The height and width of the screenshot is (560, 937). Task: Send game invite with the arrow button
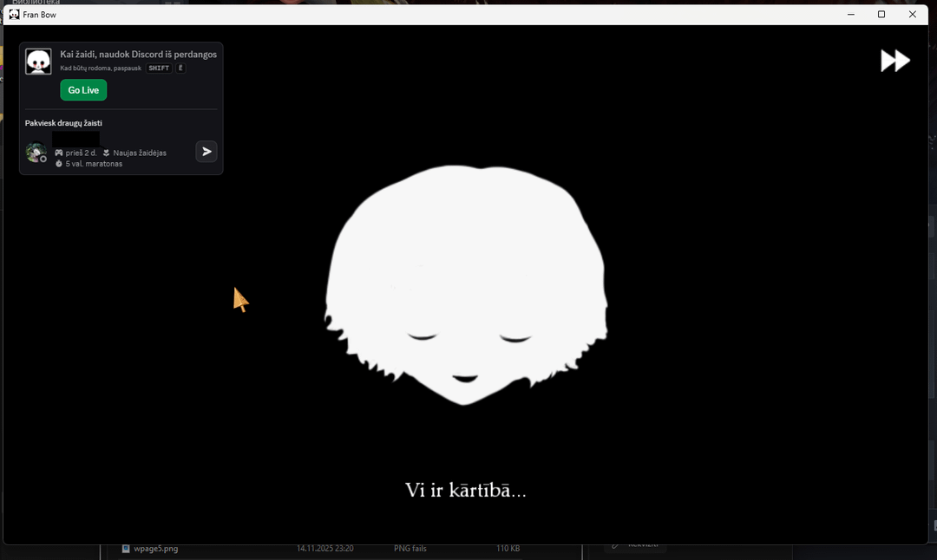click(206, 152)
